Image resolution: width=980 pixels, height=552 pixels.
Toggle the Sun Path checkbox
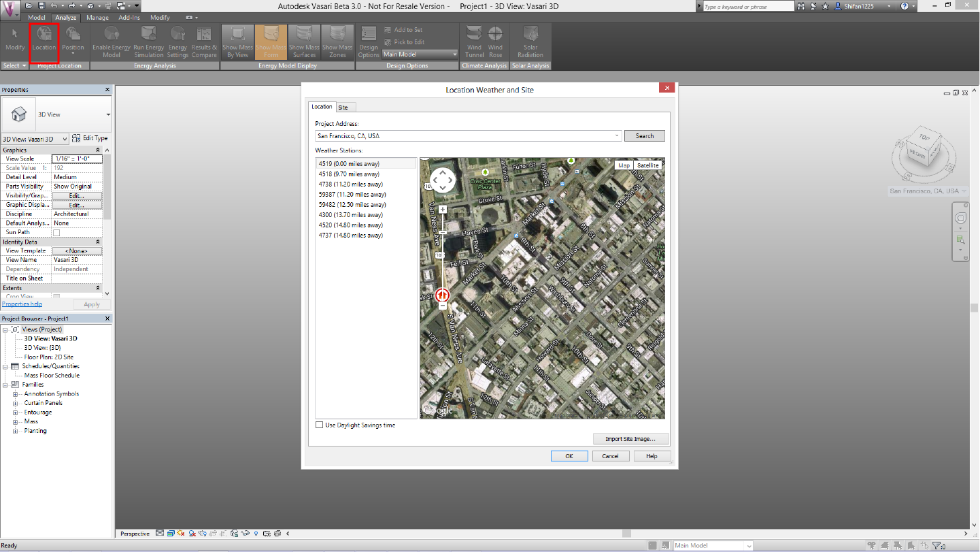click(x=56, y=232)
